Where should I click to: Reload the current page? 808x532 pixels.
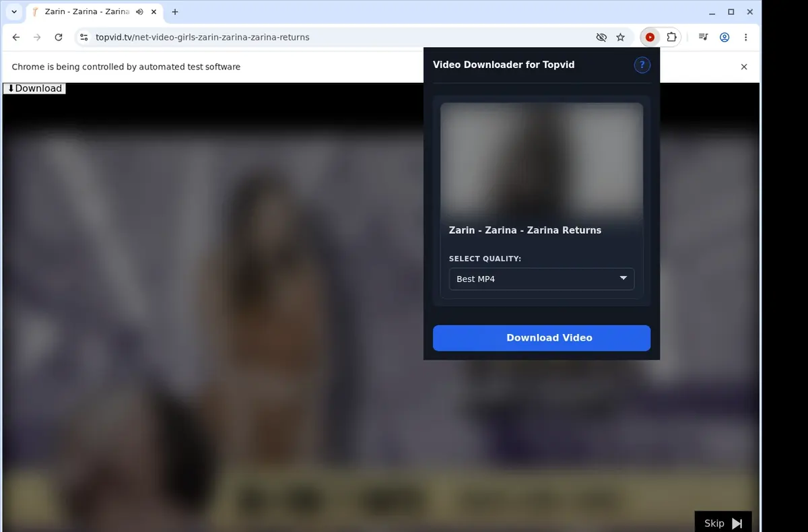click(x=59, y=38)
